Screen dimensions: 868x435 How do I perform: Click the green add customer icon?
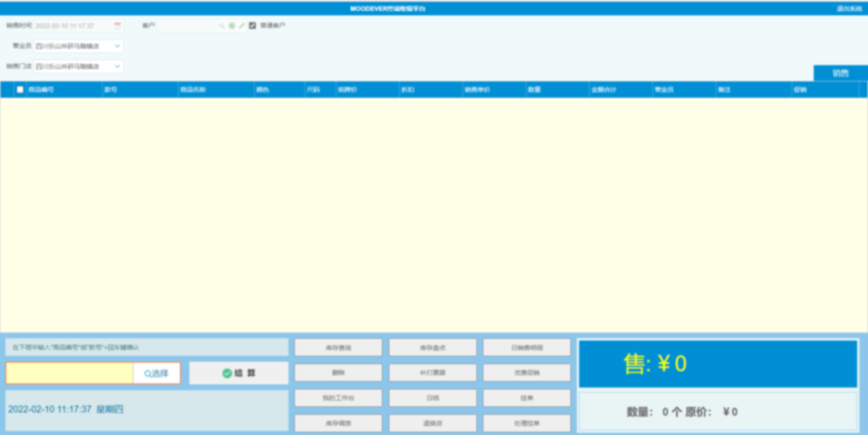232,26
